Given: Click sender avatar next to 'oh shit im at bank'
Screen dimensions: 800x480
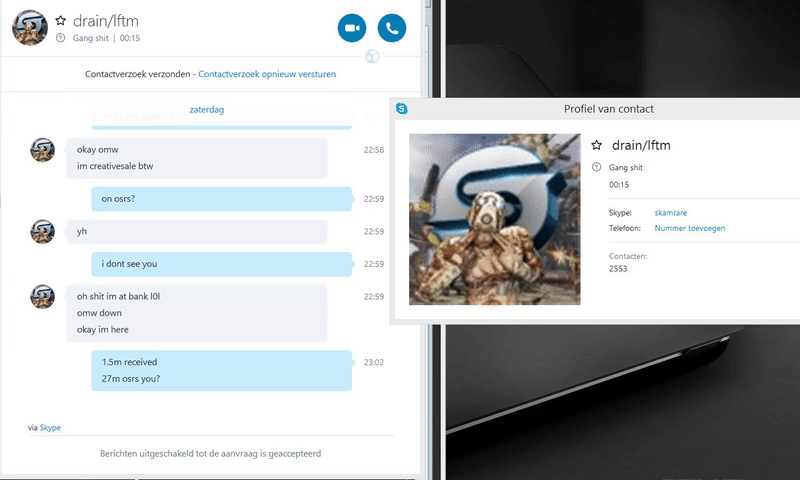Looking at the screenshot, I should (x=42, y=297).
